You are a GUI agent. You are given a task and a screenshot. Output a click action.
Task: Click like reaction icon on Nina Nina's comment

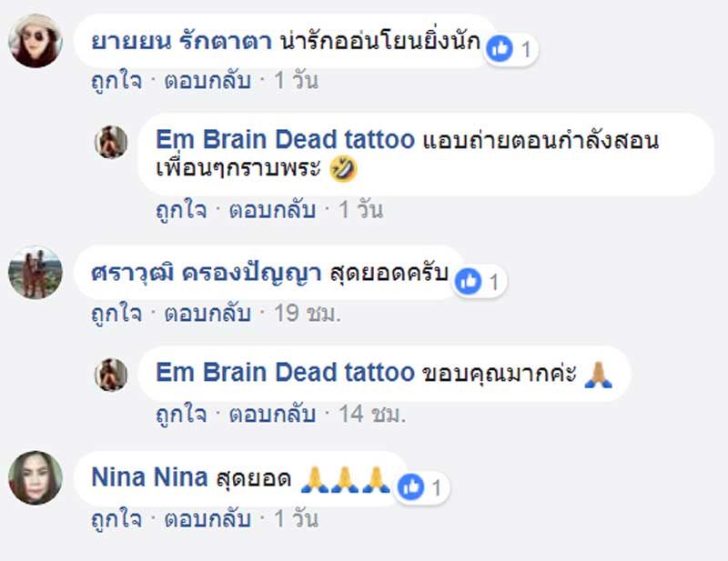click(x=411, y=487)
